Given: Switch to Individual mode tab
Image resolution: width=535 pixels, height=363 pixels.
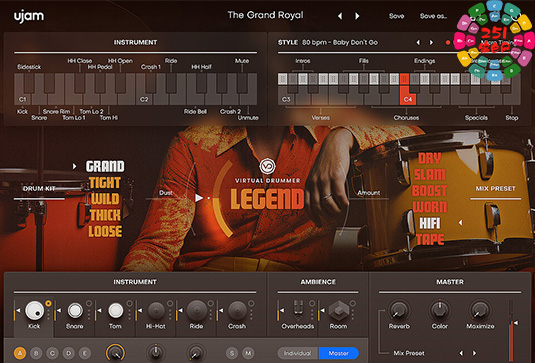Looking at the screenshot, I should point(298,353).
